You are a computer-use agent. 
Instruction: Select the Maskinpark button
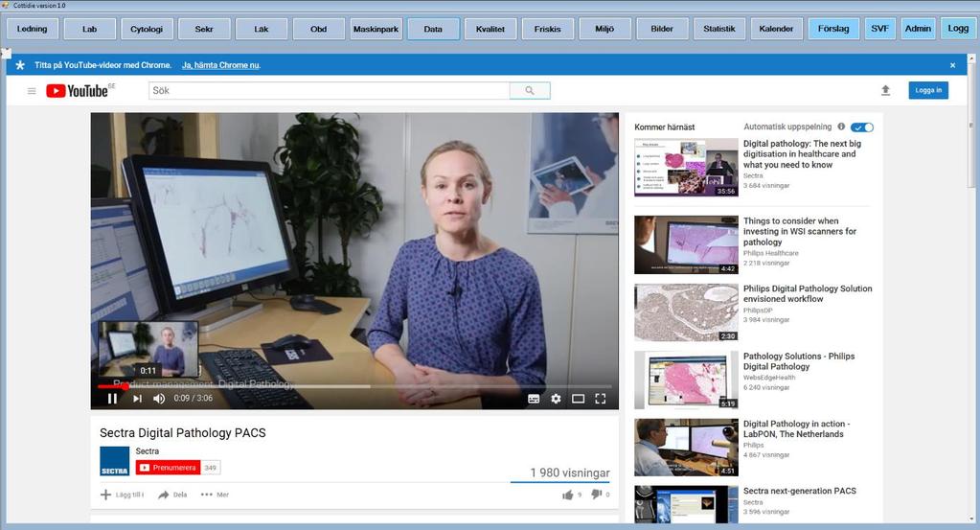tap(376, 29)
